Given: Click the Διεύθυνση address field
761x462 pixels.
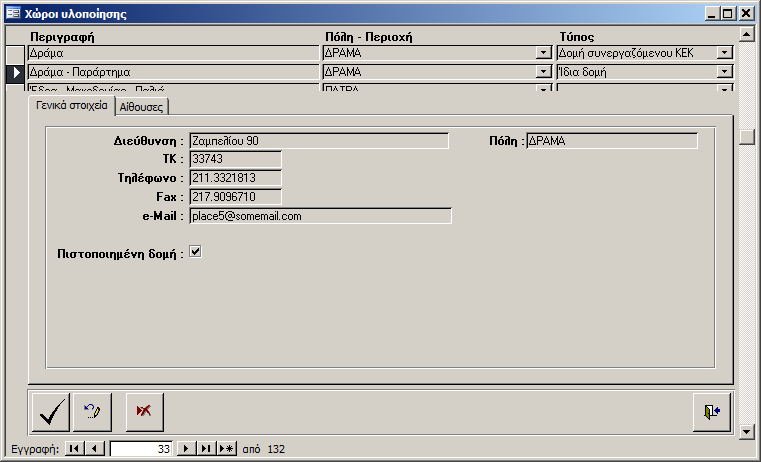Looking at the screenshot, I should [x=318, y=141].
